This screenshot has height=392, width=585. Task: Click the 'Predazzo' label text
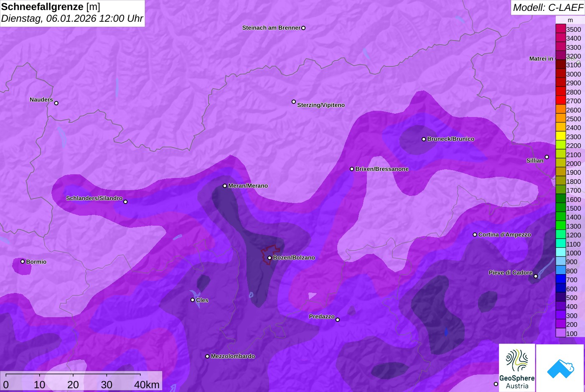click(x=322, y=317)
